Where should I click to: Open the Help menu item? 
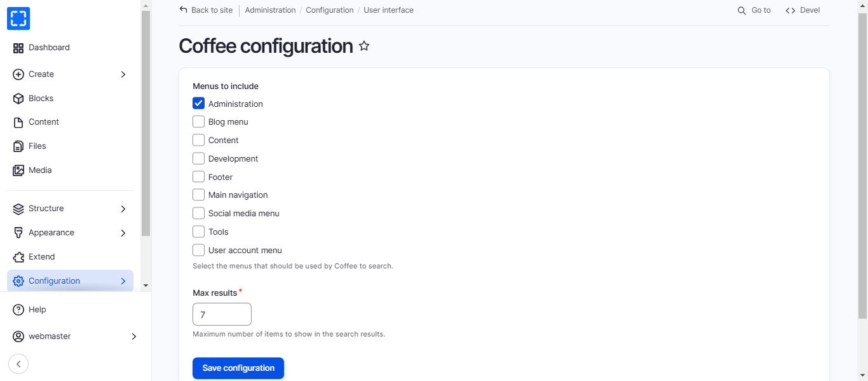point(37,310)
